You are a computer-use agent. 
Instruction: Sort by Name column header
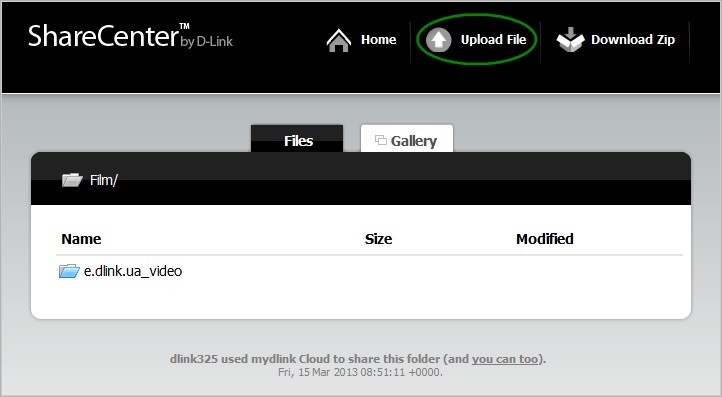(81, 239)
